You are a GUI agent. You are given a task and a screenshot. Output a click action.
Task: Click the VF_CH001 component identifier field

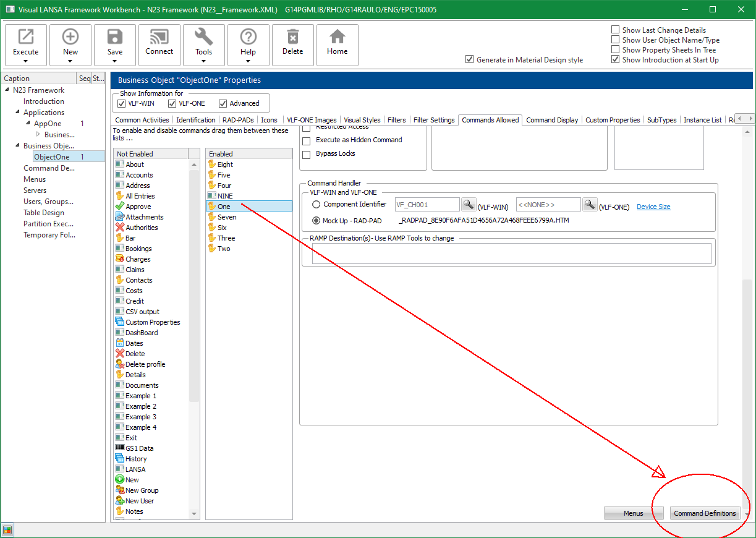(x=427, y=205)
